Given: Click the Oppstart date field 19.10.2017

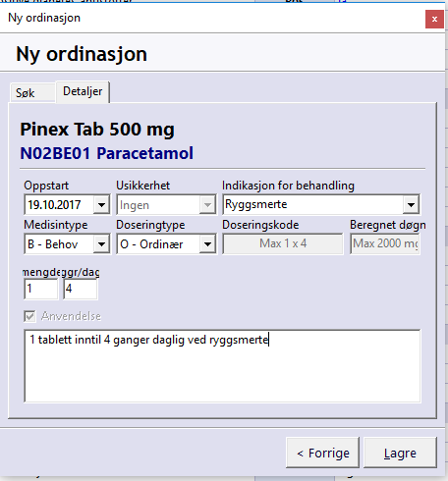Looking at the screenshot, I should coord(59,205).
